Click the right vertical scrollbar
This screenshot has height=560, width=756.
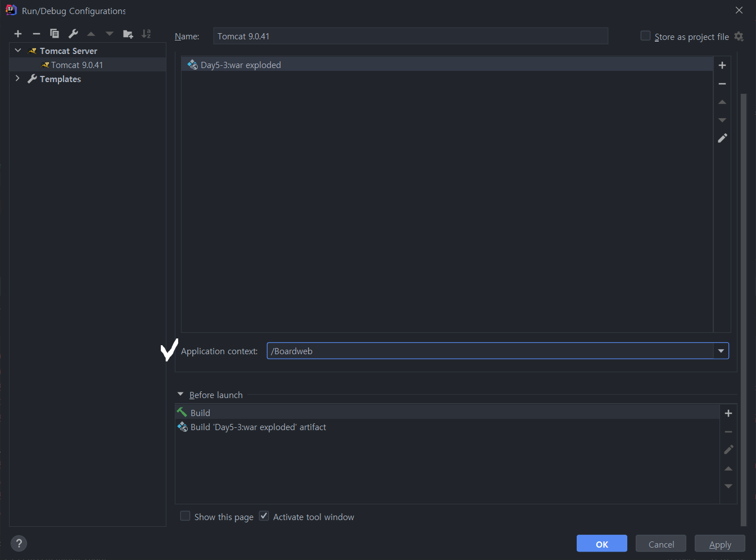pos(744,309)
